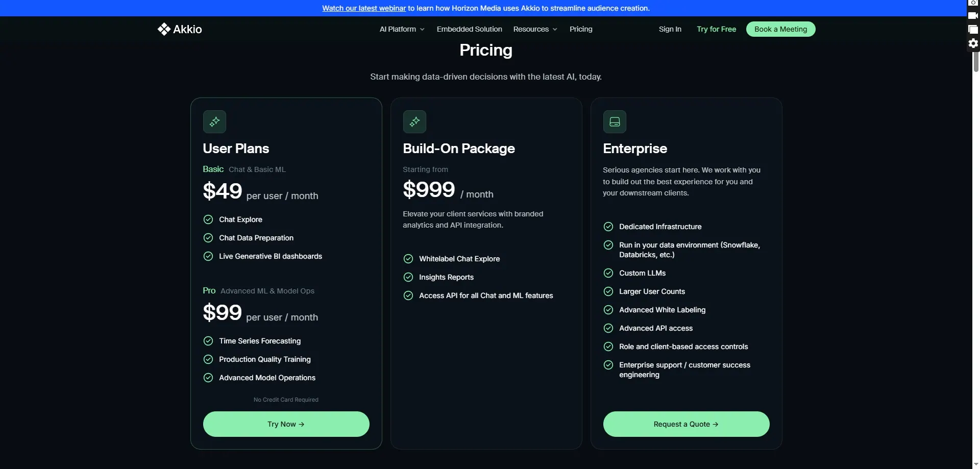The width and height of the screenshot is (980, 469).
Task: Click the stacked windows gallery icon
Action: (x=973, y=30)
